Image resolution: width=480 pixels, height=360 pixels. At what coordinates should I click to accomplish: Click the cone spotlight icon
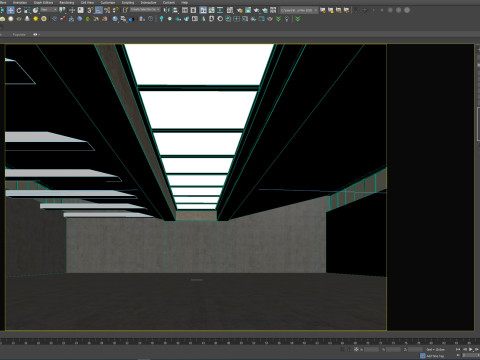coord(27,19)
